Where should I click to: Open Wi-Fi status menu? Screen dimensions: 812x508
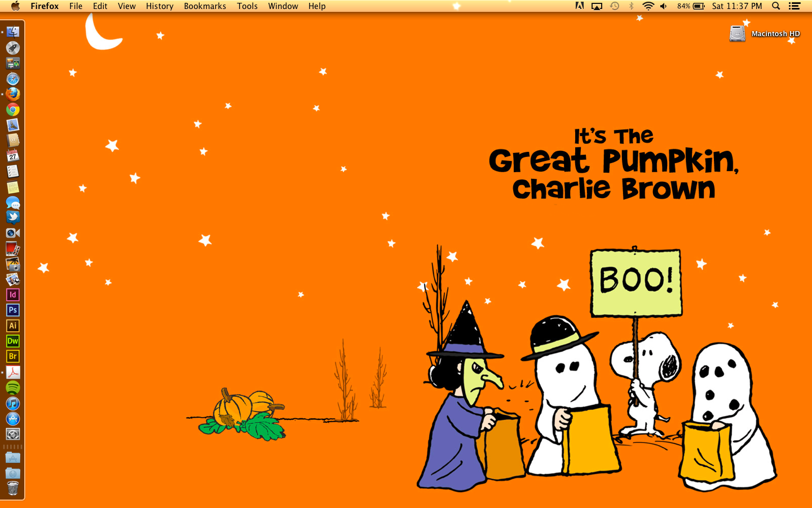coord(648,6)
